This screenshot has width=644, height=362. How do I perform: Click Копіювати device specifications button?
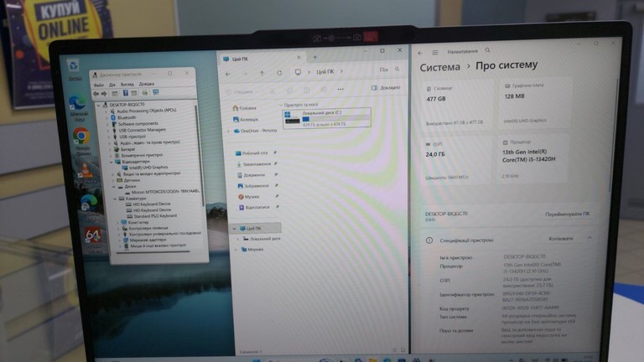pos(560,239)
